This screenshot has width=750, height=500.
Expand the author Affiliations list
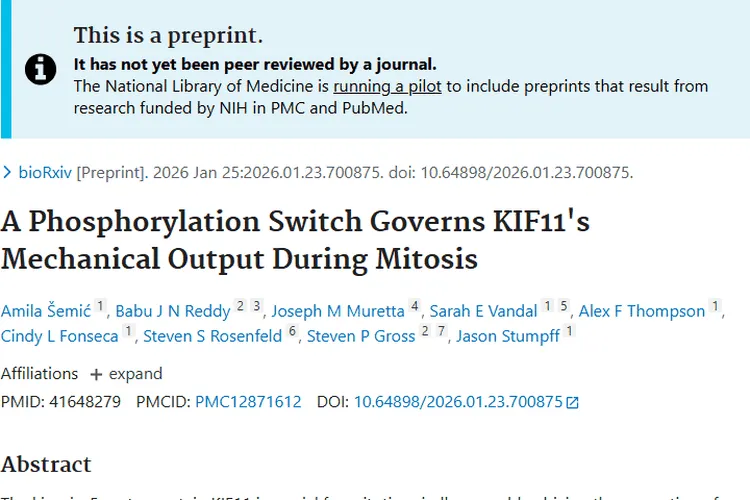pos(126,373)
